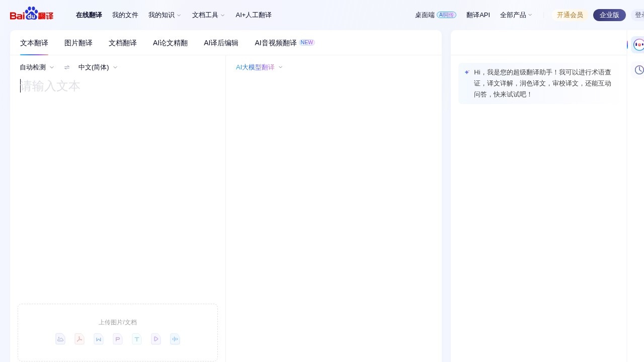Select the Word document upload icon
The height and width of the screenshot is (362, 644).
point(99,339)
